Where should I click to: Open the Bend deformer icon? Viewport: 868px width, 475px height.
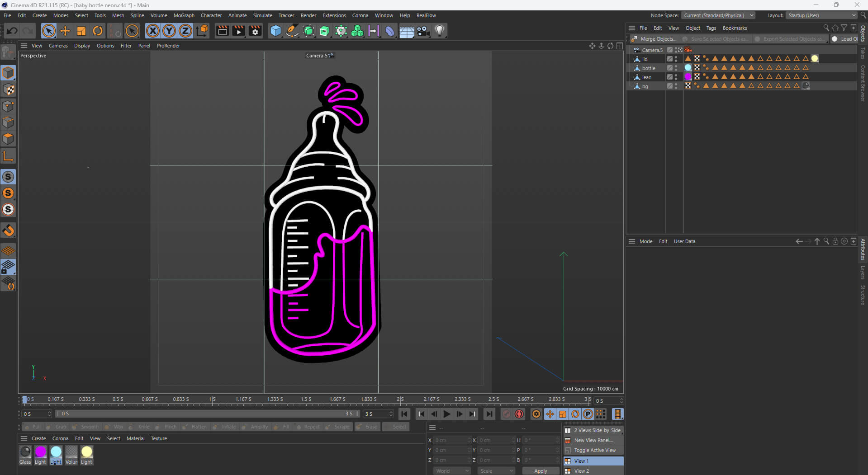(389, 31)
